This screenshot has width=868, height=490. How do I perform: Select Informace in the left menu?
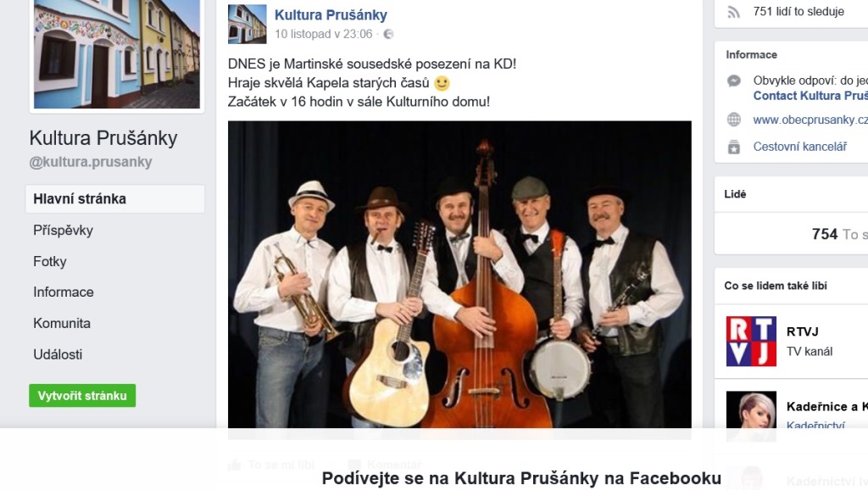64,292
